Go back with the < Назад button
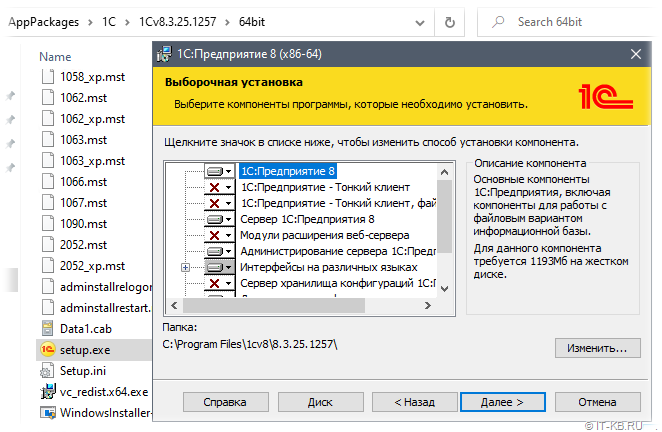Viewport: 662px width, 432px height. pyautogui.click(x=415, y=402)
